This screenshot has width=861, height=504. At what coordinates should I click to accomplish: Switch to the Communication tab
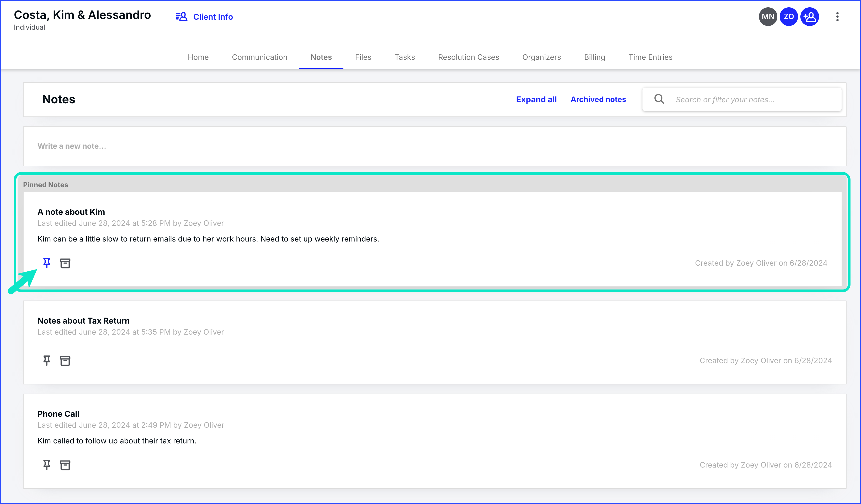pyautogui.click(x=259, y=57)
